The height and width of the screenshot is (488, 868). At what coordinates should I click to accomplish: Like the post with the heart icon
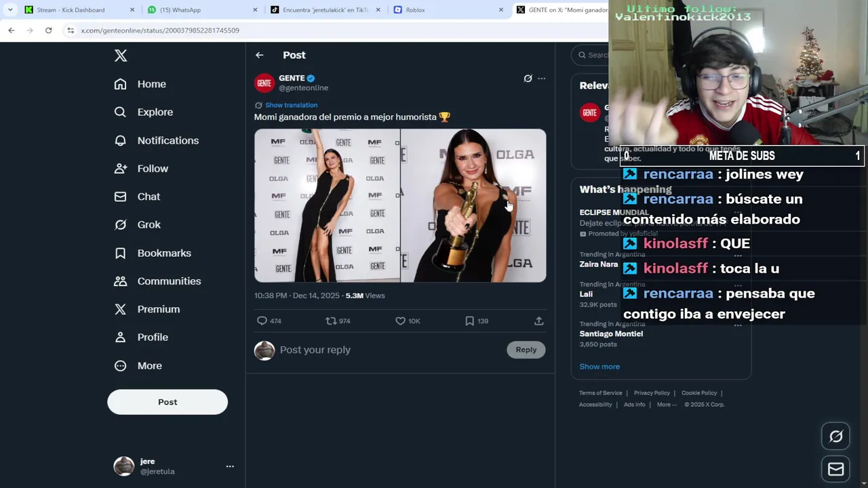(x=400, y=321)
